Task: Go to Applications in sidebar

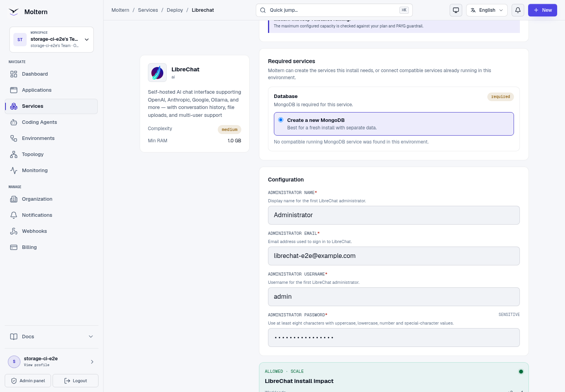Action: click(51, 90)
